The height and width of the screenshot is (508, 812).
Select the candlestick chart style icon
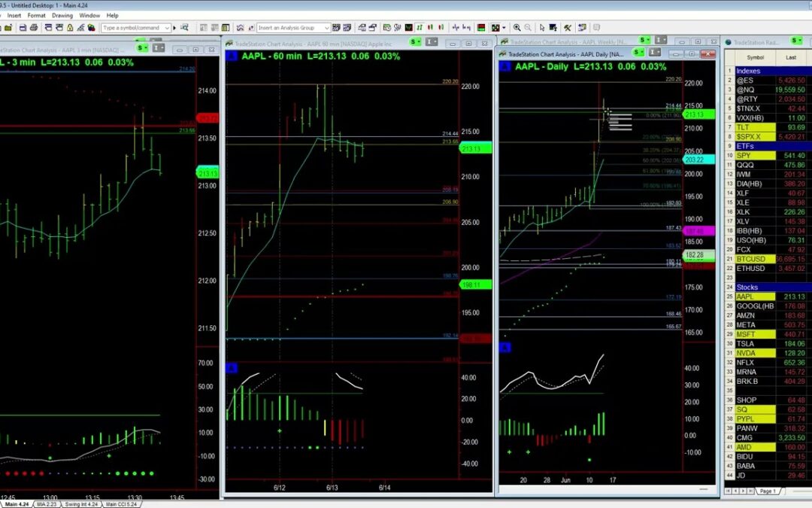tap(430, 28)
